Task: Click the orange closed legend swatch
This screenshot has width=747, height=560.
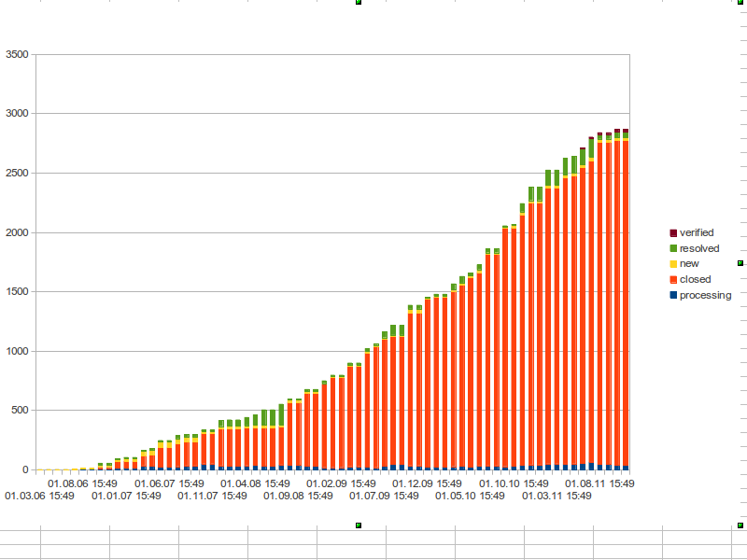Action: pos(673,279)
